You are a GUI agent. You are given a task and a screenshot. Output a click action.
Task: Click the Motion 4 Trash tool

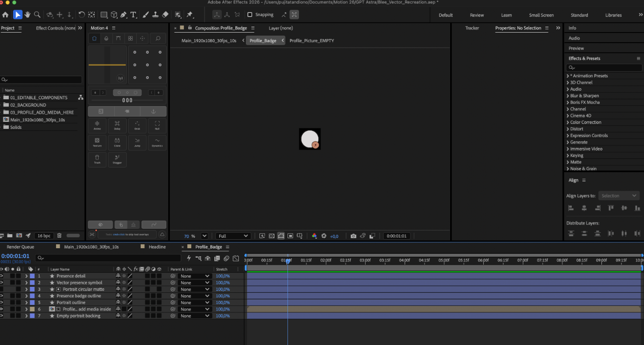[x=97, y=159]
